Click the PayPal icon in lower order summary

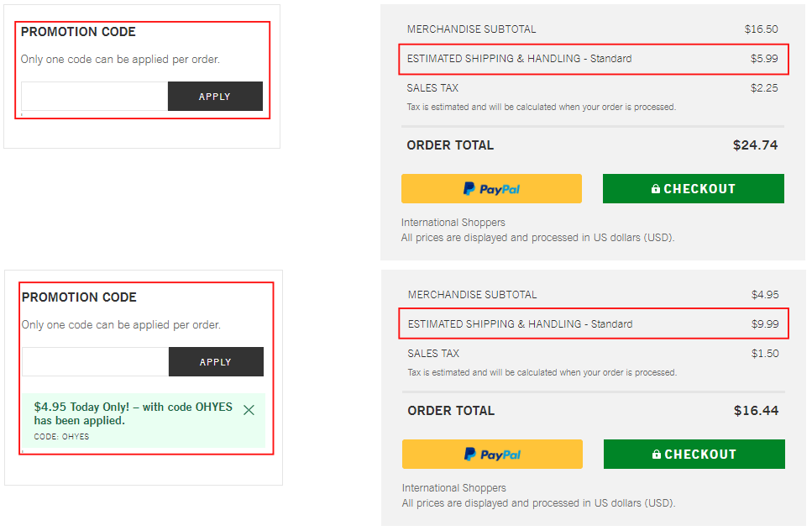492,454
